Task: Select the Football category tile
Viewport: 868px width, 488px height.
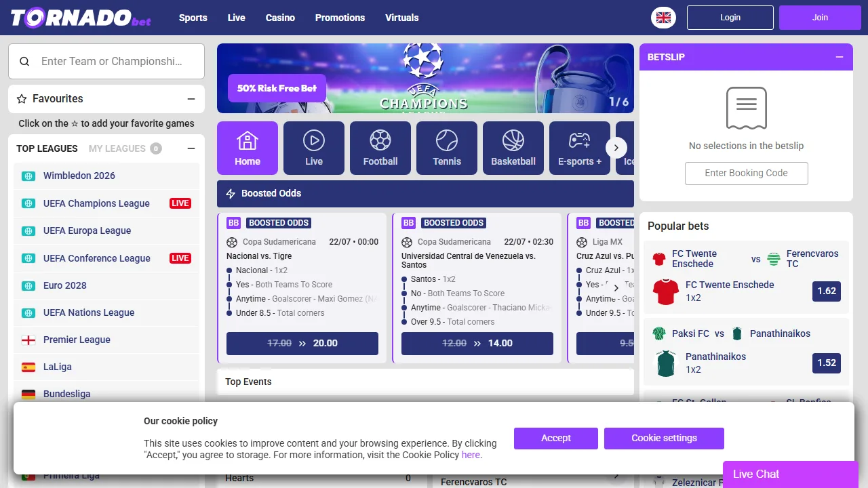Action: (380, 148)
